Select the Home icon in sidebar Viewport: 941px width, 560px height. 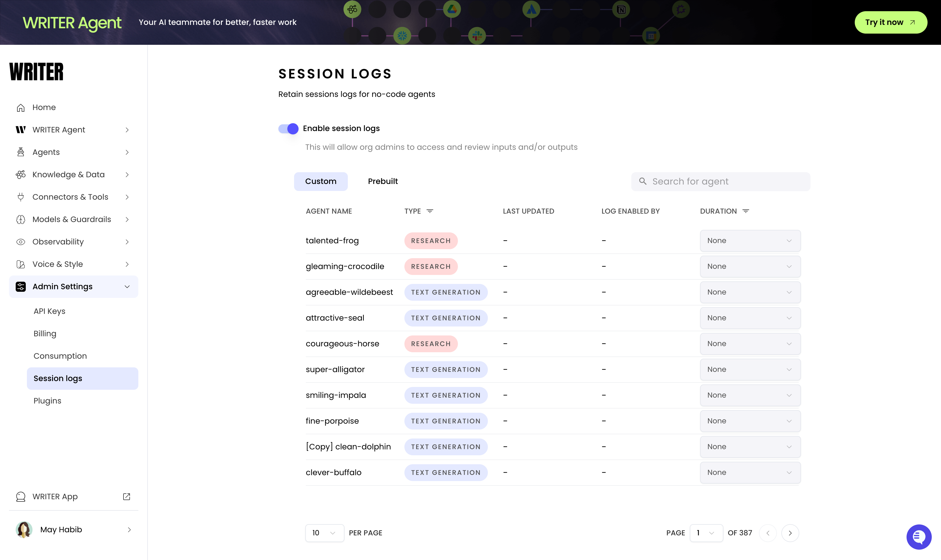point(21,107)
